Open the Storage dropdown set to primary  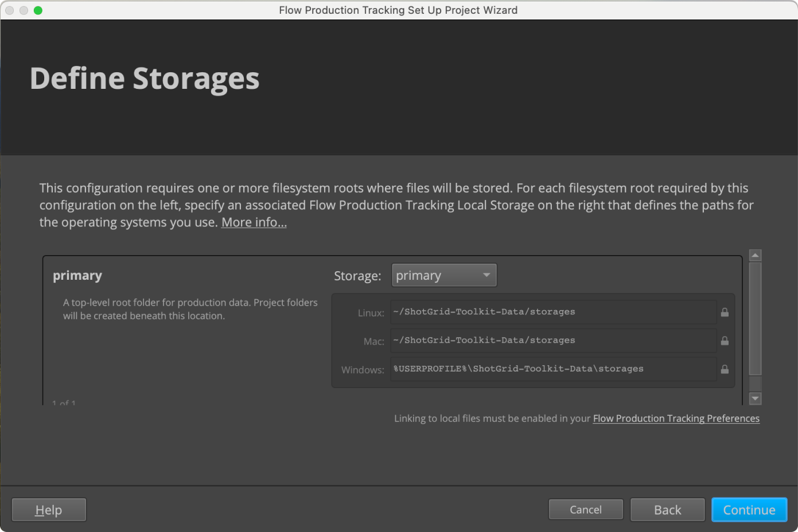444,275
